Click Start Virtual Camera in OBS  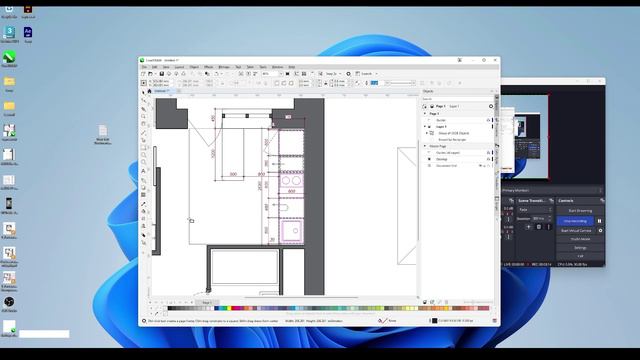click(576, 231)
